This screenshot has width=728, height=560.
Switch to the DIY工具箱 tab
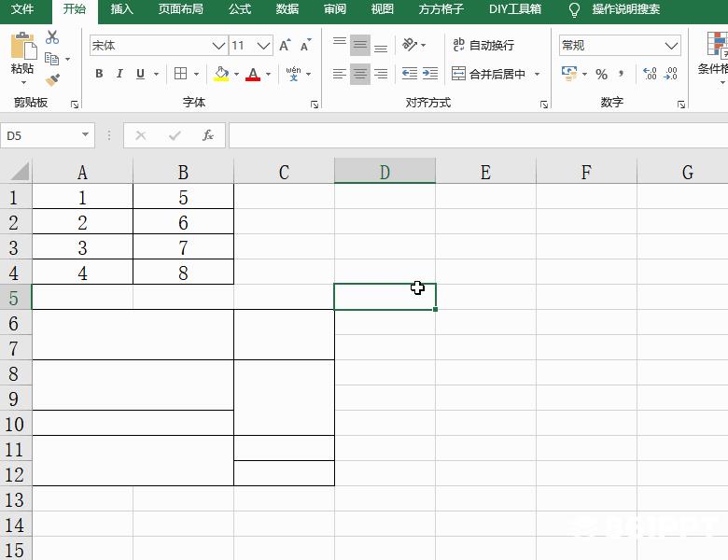pyautogui.click(x=515, y=9)
